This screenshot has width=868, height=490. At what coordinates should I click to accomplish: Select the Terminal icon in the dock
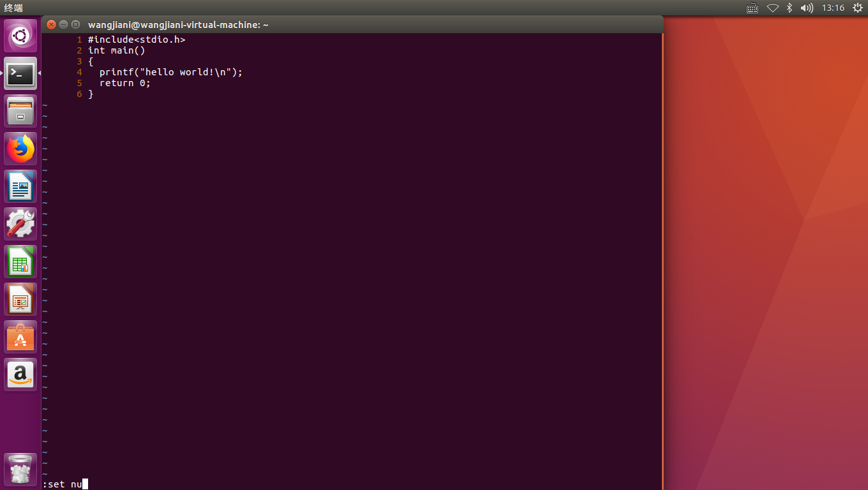coord(20,74)
